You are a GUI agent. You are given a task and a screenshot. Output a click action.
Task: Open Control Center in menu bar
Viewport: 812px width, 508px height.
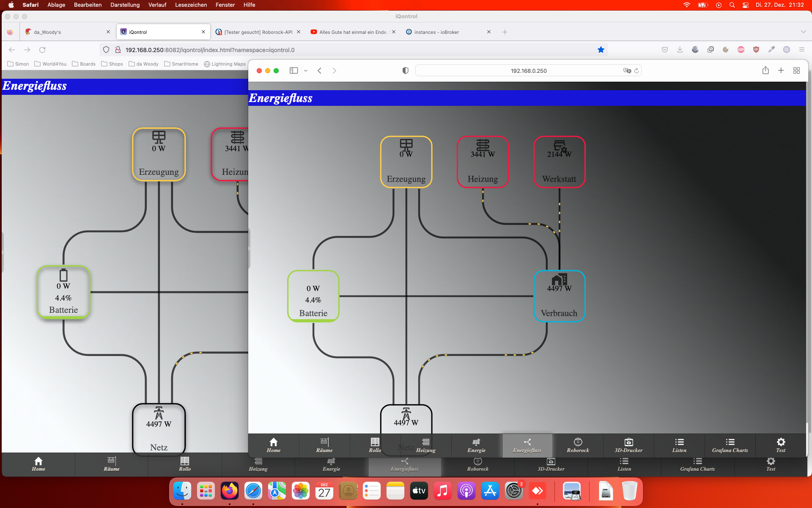click(x=746, y=5)
